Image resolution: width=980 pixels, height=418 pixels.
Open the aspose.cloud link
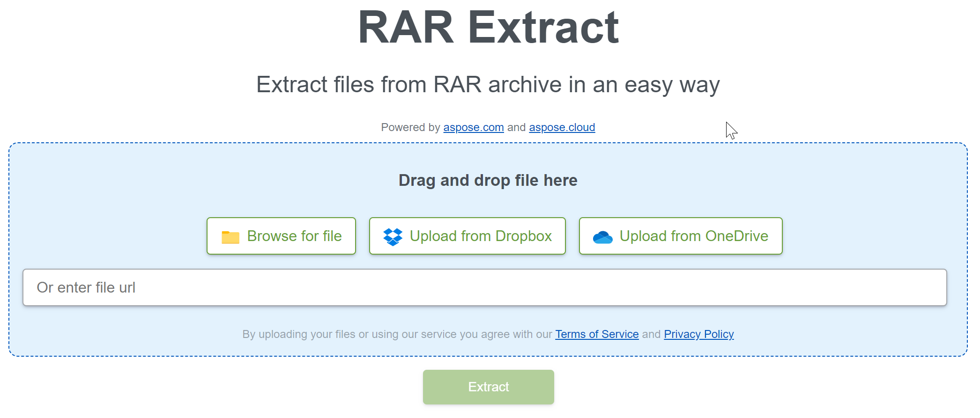point(562,127)
